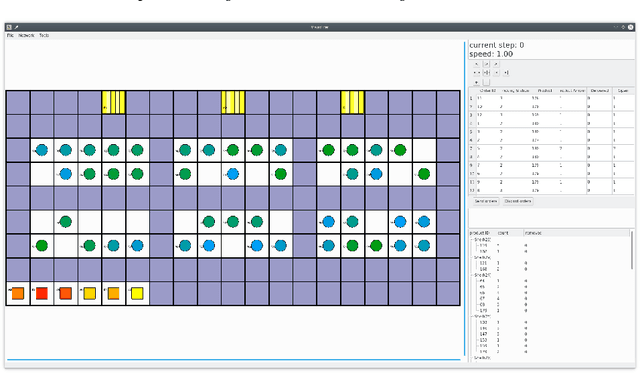Click the 'count' column header in the product tree

click(x=503, y=233)
